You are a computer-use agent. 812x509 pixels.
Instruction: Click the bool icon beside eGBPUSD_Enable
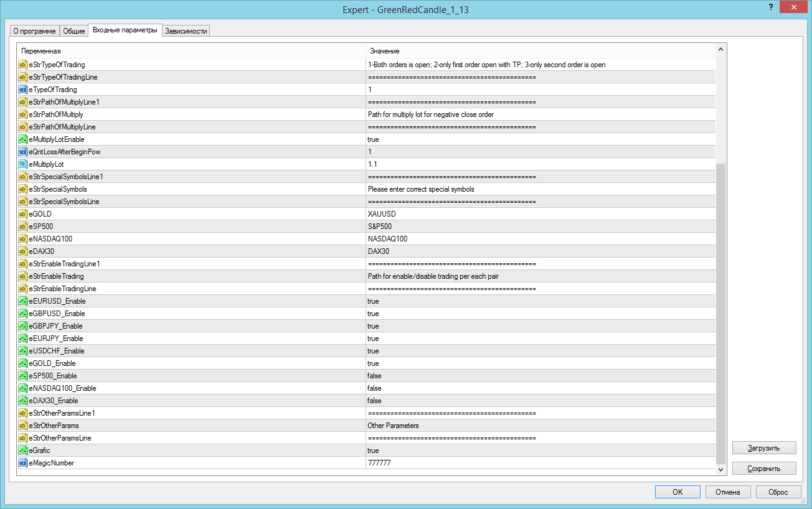[23, 314]
